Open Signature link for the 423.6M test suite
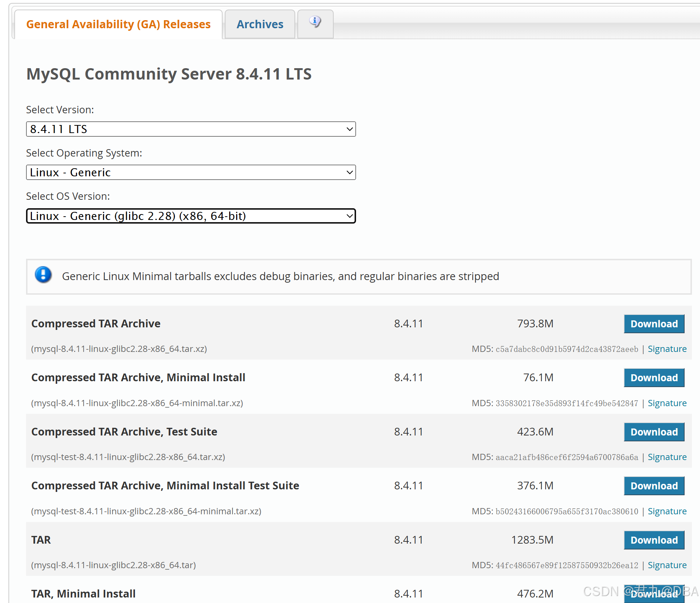Viewport: 700px width, 603px height. coord(667,457)
